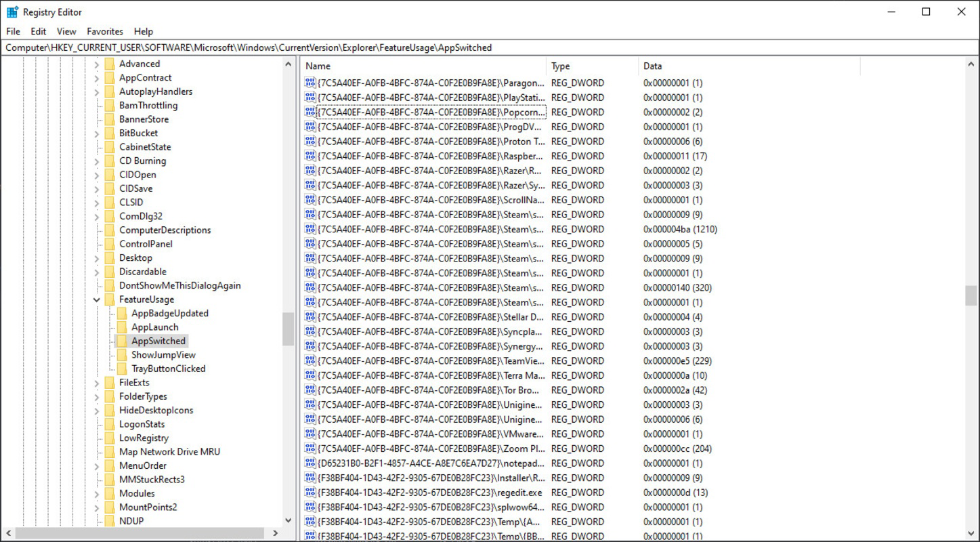Click DWORD icon of Proton value
This screenshot has height=542, width=980.
coord(310,141)
